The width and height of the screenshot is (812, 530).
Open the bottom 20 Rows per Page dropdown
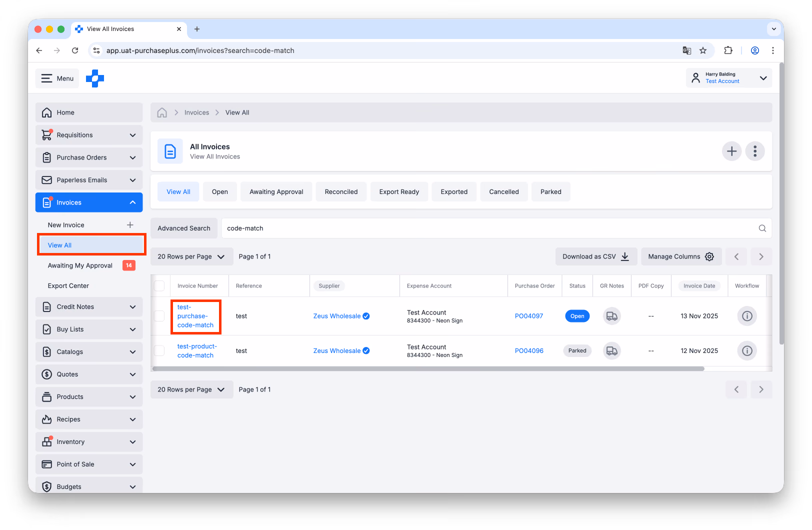click(192, 389)
